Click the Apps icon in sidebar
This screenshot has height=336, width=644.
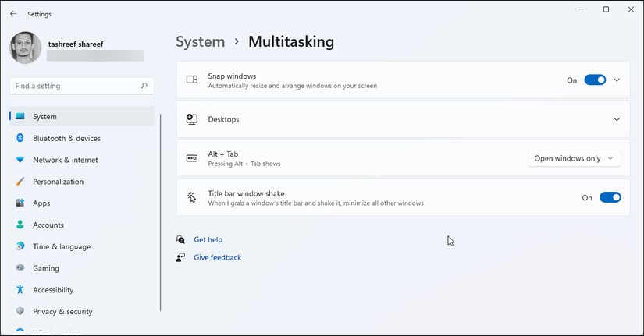tap(20, 203)
